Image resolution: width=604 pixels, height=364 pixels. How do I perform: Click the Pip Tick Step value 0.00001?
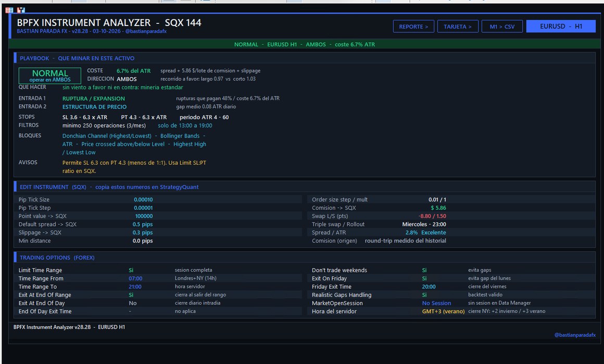pos(143,208)
